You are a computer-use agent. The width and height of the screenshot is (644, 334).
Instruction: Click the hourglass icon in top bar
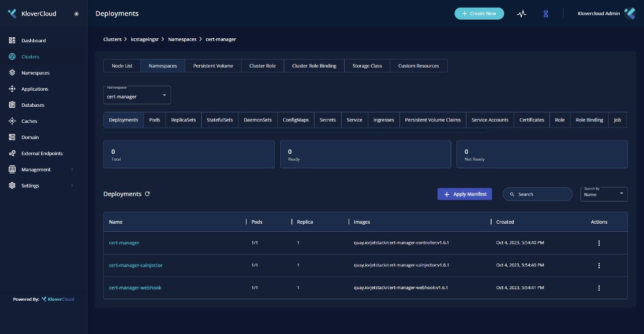click(x=545, y=14)
